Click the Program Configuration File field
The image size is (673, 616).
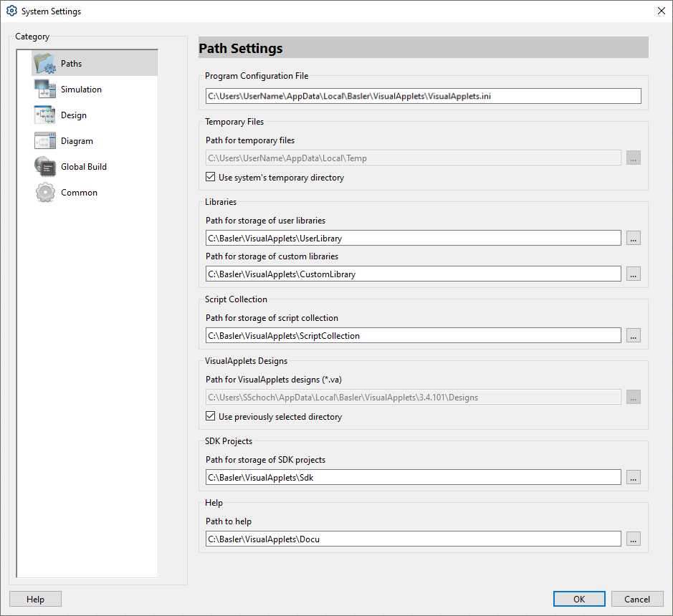point(423,96)
